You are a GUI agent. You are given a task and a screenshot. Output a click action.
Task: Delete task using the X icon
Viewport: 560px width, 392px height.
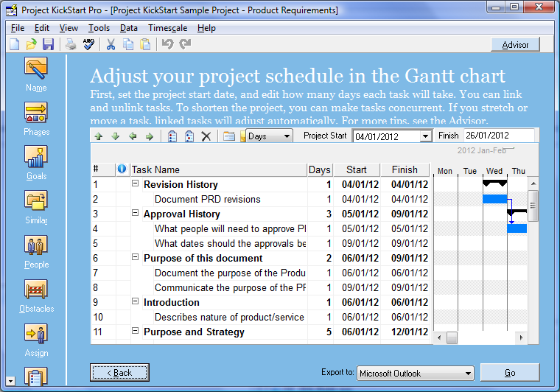[206, 136]
